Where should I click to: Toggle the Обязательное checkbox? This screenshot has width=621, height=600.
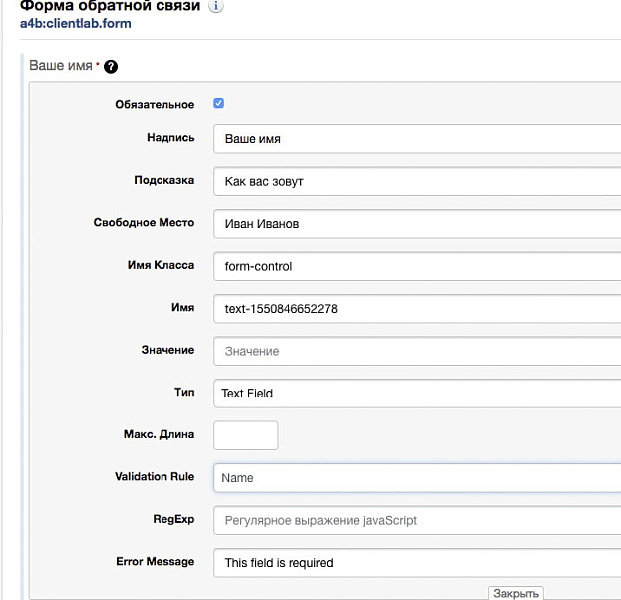point(219,103)
